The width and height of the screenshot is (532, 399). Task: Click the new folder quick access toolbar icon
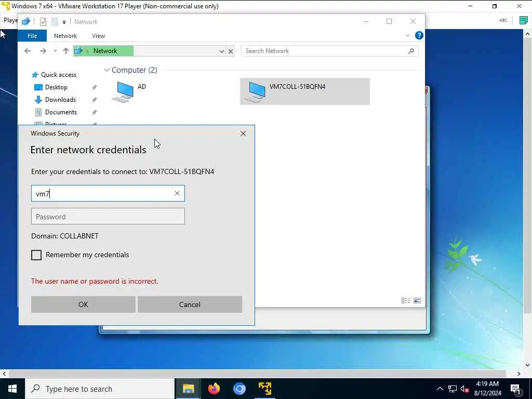55,22
